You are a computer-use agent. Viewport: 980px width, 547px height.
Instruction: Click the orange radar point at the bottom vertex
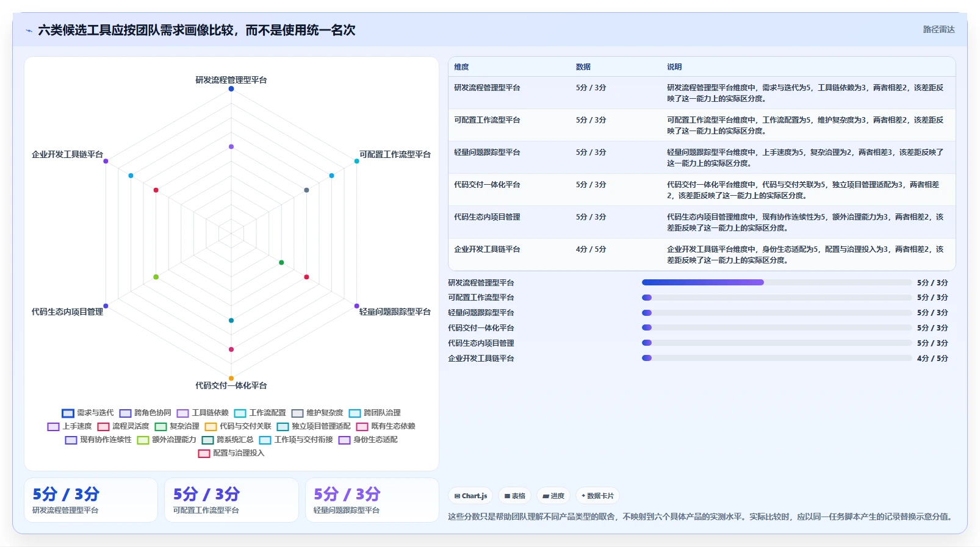click(x=231, y=378)
